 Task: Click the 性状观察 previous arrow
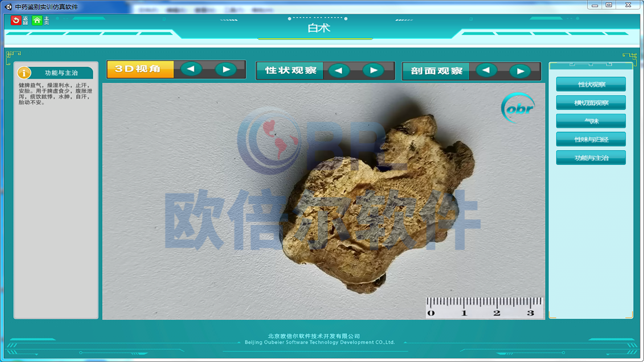[339, 70]
